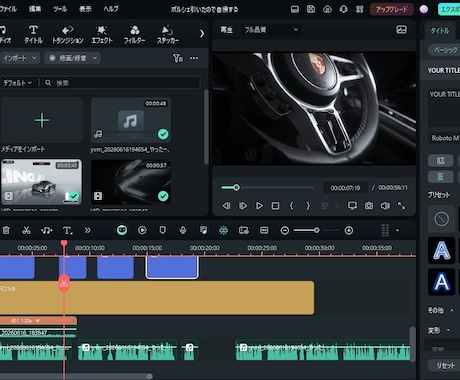Open the media panel more options (…)
Viewport: 460px width, 380px height.
pyautogui.click(x=194, y=58)
